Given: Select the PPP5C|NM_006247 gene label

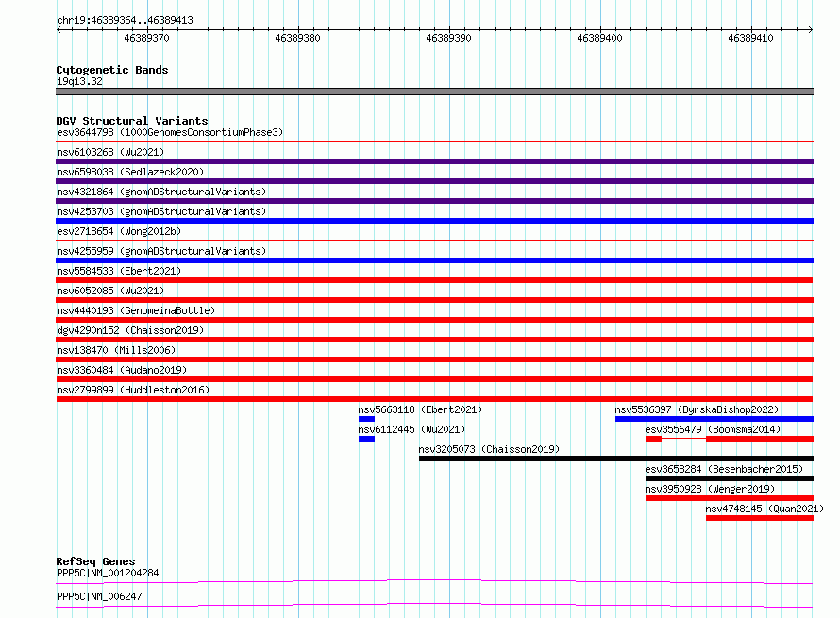Looking at the screenshot, I should click(x=99, y=596).
